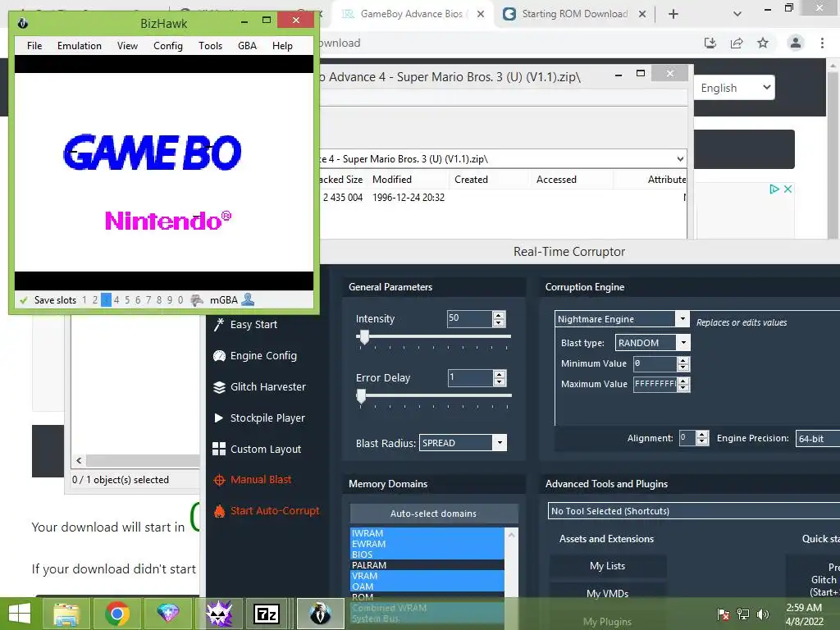
Task: Select save slot 2 in BizHawk
Action: (95, 300)
